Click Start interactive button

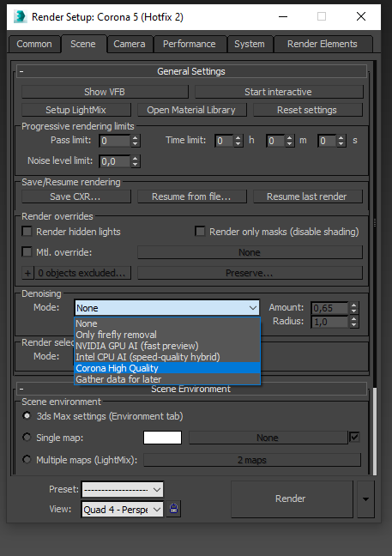click(x=279, y=92)
